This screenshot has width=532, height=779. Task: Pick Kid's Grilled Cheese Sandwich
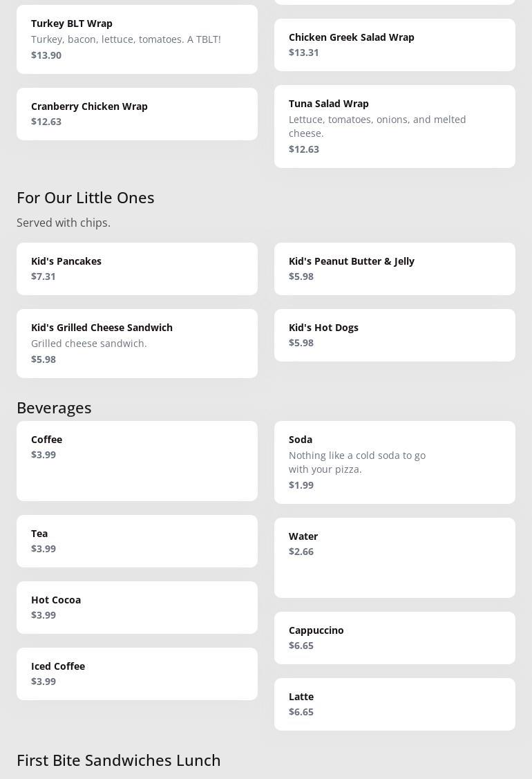[137, 344]
